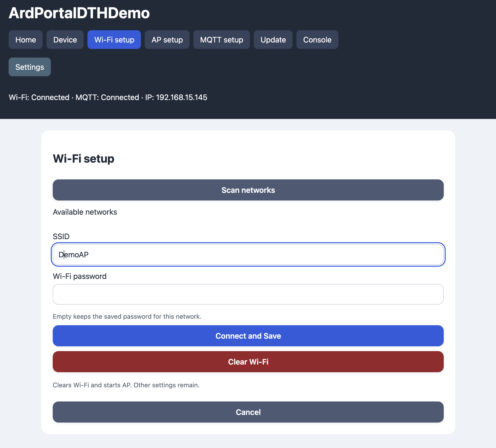
Task: Click the Wi-Fi password label
Action: pyautogui.click(x=80, y=276)
